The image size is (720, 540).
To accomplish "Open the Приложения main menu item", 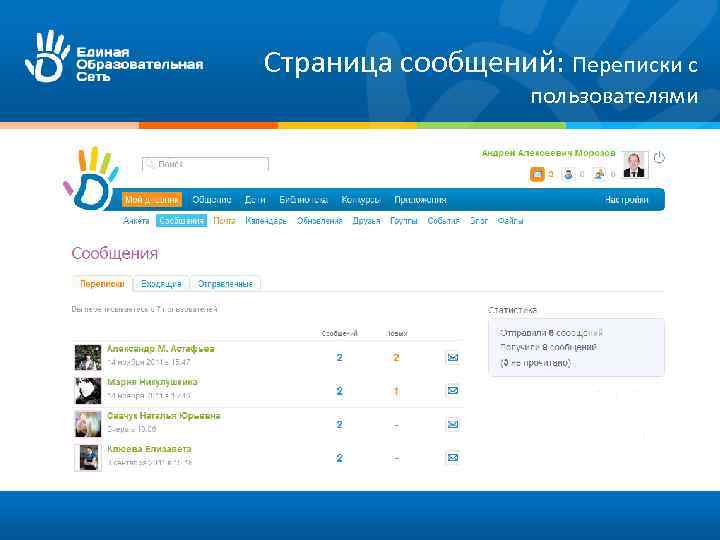I will 420,200.
